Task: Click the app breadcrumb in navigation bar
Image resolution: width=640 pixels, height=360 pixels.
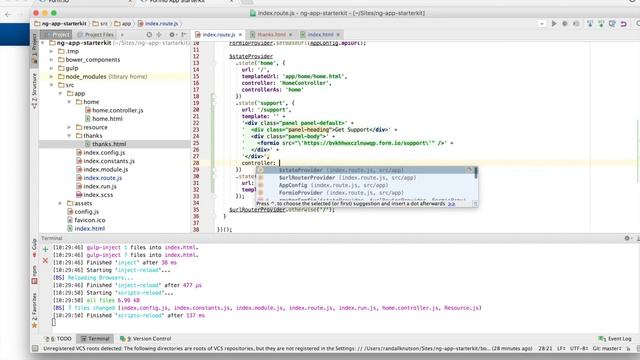Action: coord(123,24)
